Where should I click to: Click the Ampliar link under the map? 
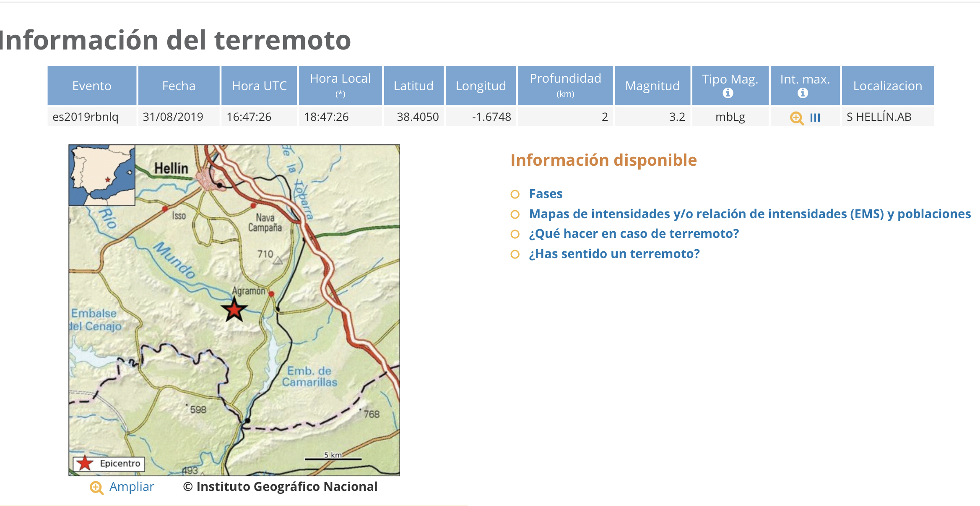coord(132,487)
